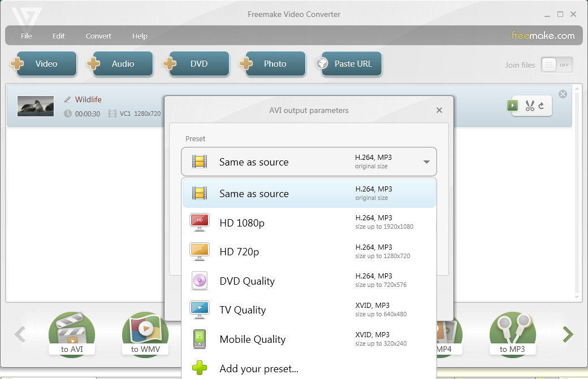Open the File menu
Image resolution: width=588 pixels, height=379 pixels.
click(26, 36)
